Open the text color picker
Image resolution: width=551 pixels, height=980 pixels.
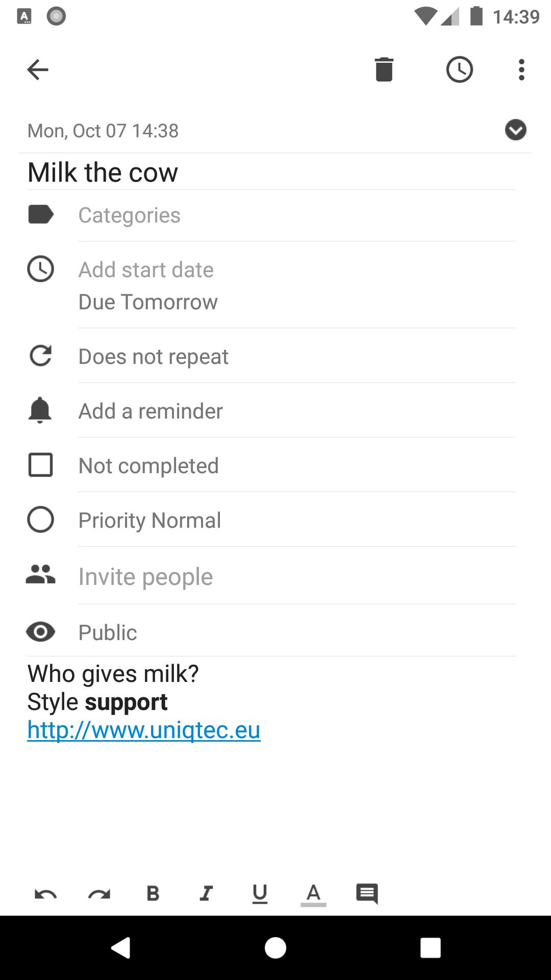313,893
